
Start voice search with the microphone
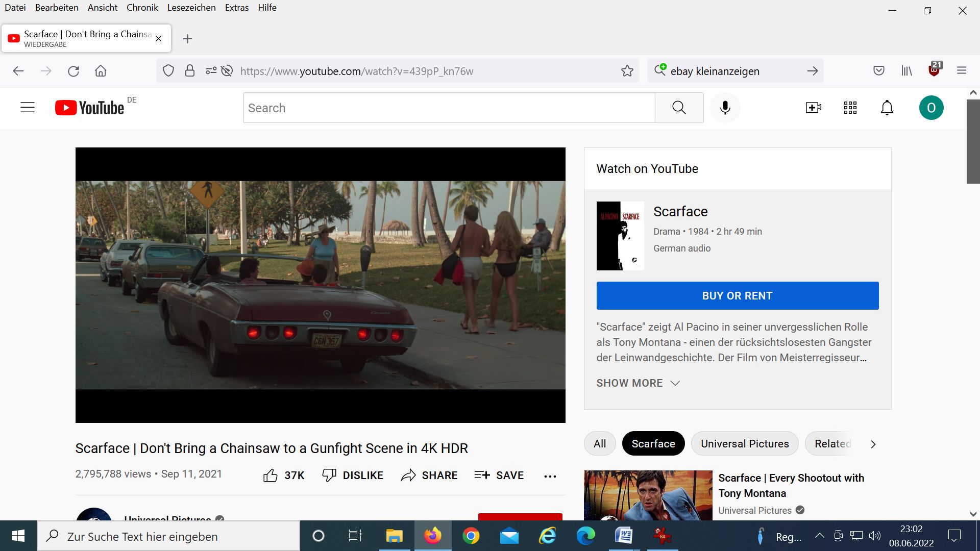(725, 108)
